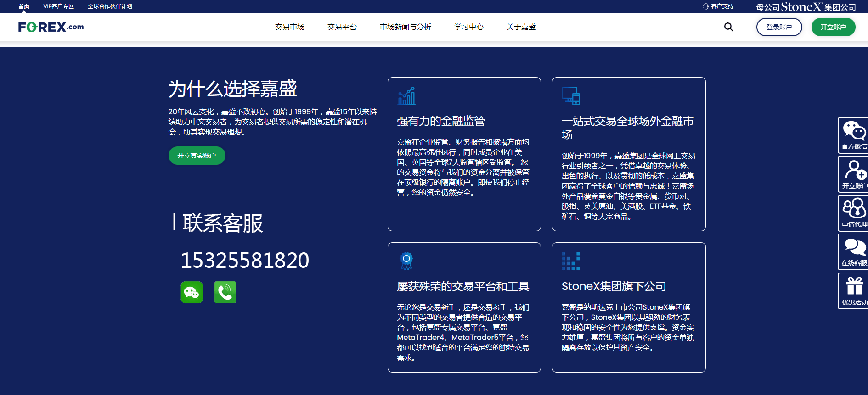Click the 登录账户 button
868x395 pixels.
coord(779,27)
